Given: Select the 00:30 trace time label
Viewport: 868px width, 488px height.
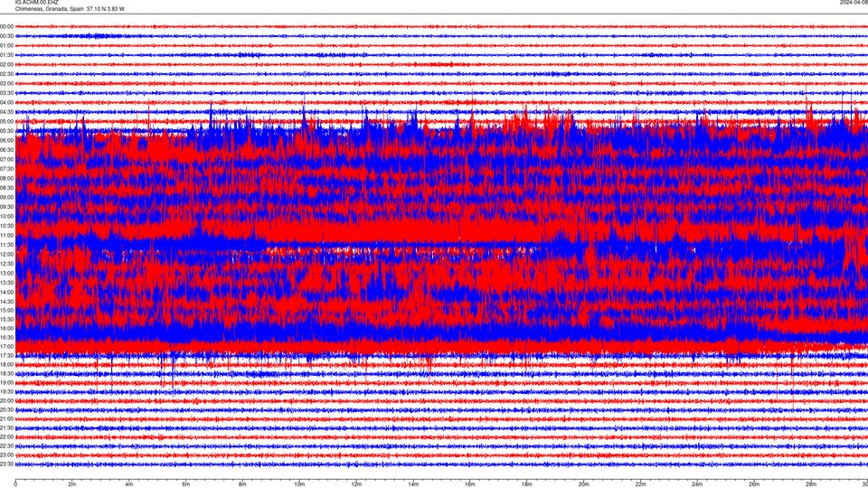Looking at the screenshot, I should [6, 36].
